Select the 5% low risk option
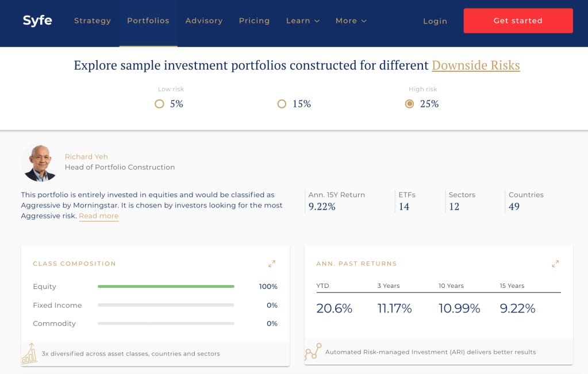Image resolution: width=588 pixels, height=374 pixels. 160,104
